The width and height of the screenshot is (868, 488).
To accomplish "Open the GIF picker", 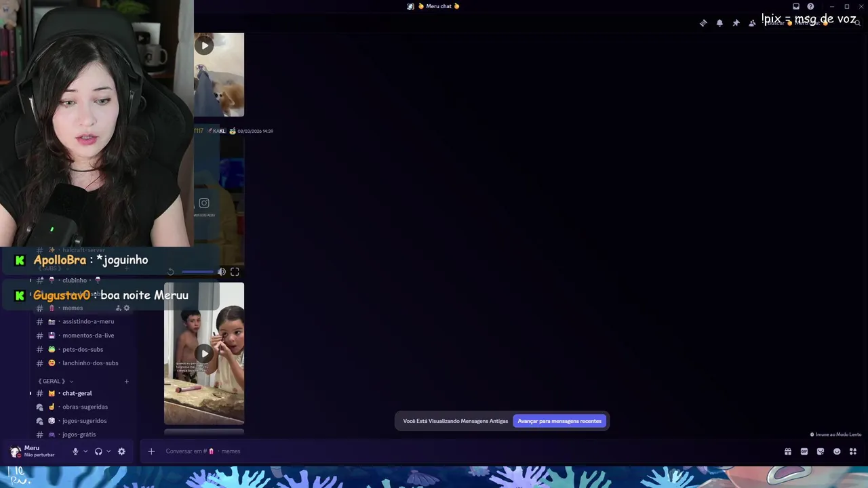I will point(804,451).
